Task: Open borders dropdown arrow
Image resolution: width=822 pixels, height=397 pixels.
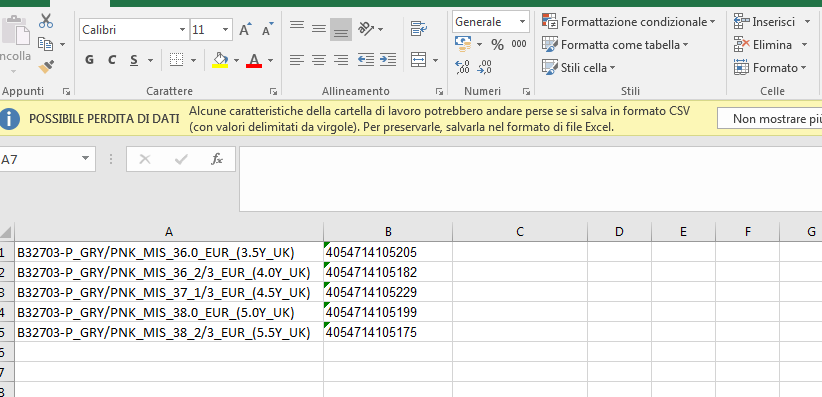Action: pos(193,61)
